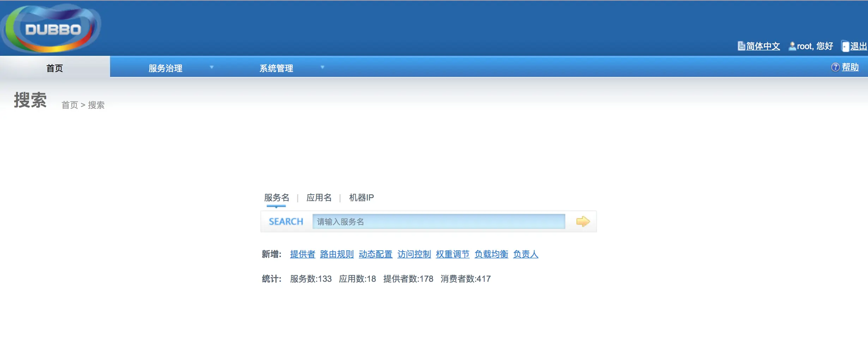The image size is (868, 339).
Task: Click the 应用数:18 statistic
Action: point(357,279)
